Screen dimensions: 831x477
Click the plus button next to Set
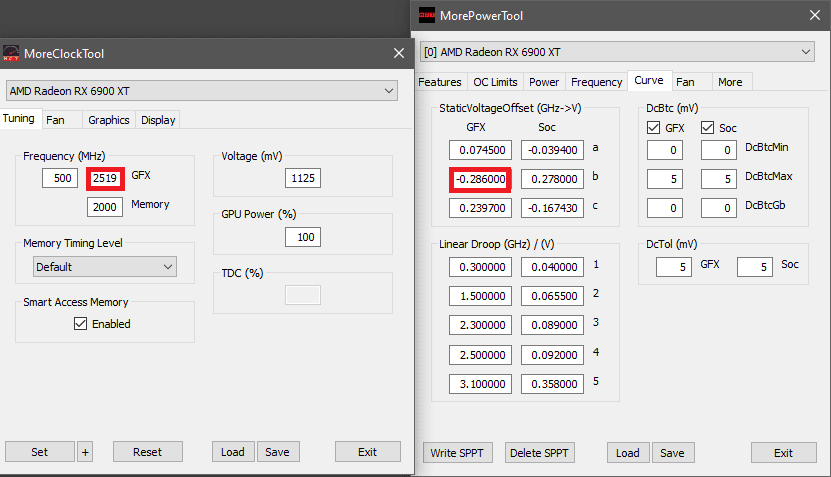pos(85,452)
